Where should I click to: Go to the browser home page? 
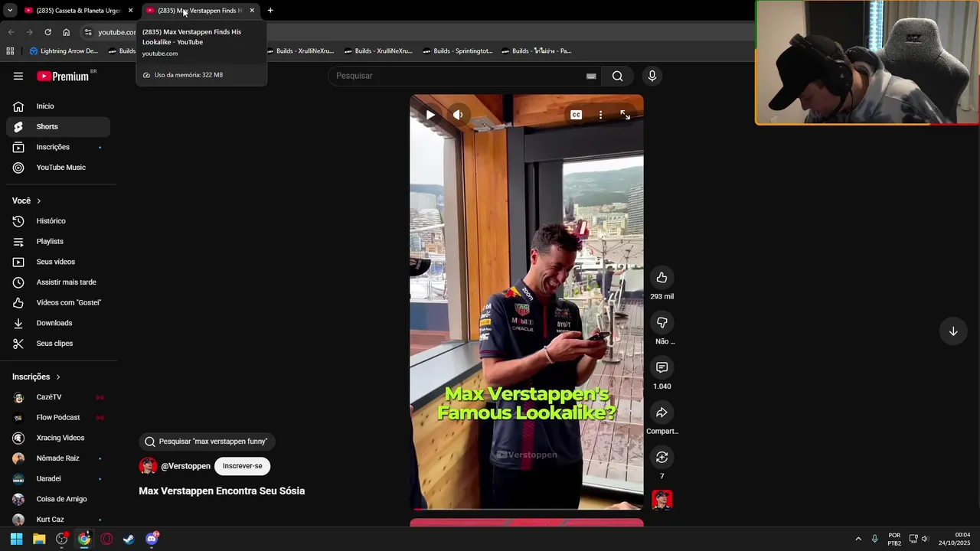(67, 32)
